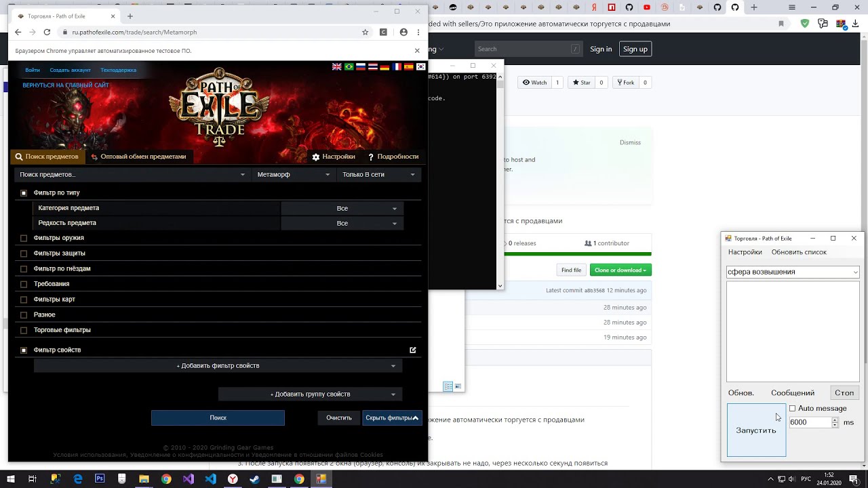The image size is (868, 488).
Task: Enable the Разное filter checkbox
Action: (24, 315)
